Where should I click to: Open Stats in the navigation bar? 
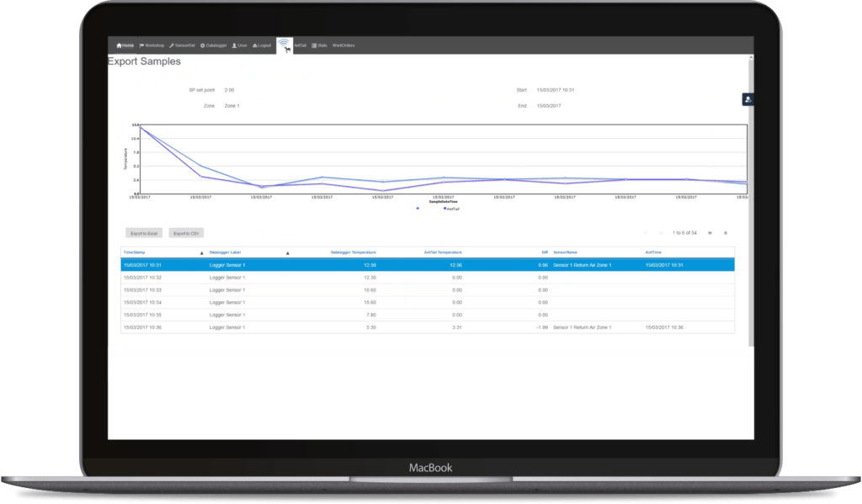pyautogui.click(x=319, y=45)
